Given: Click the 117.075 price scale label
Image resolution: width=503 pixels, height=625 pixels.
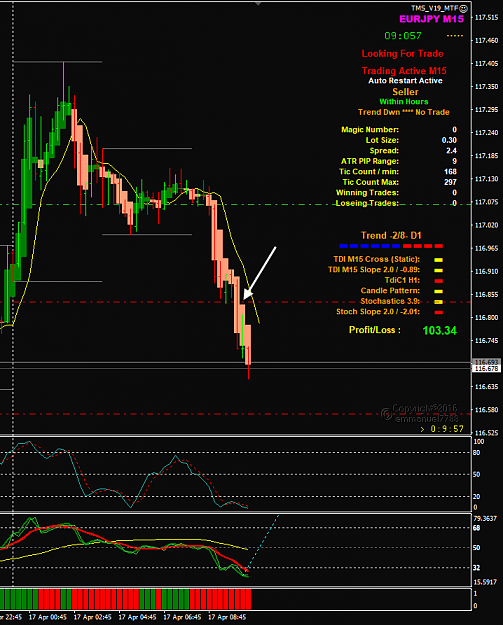Looking at the screenshot, I should [486, 202].
